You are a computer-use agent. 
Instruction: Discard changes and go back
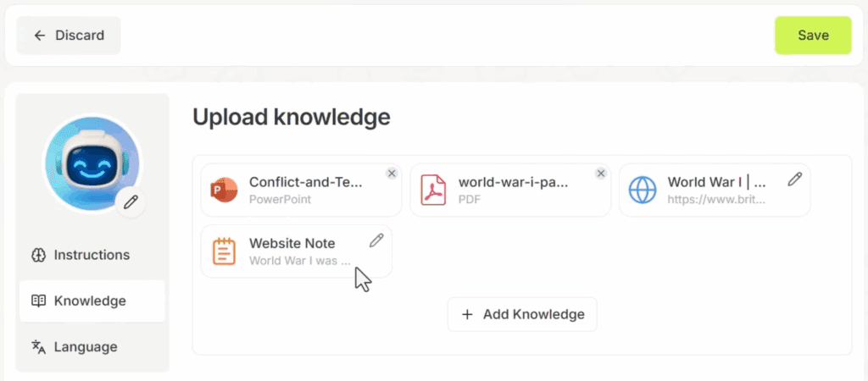click(69, 36)
